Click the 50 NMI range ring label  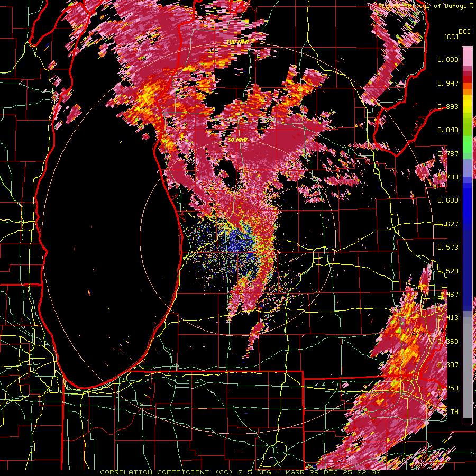click(x=237, y=140)
